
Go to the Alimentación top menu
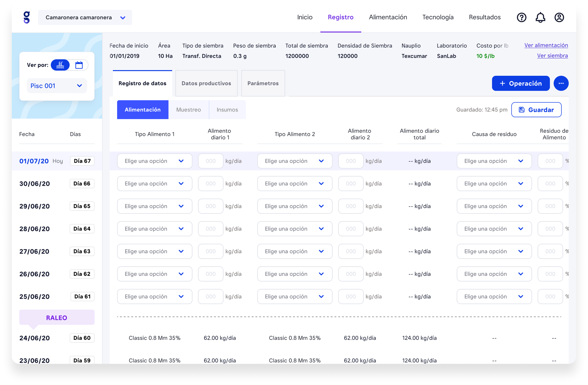[x=388, y=17]
